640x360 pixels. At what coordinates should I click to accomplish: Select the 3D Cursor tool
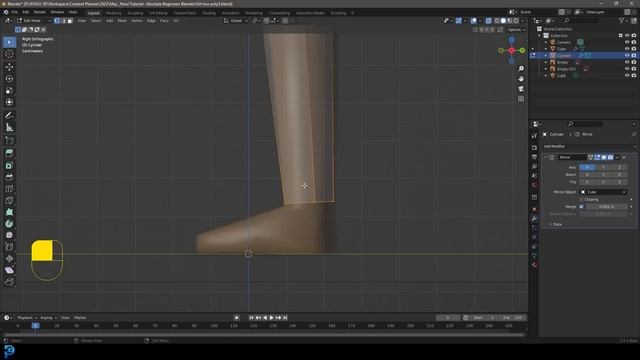(9, 54)
